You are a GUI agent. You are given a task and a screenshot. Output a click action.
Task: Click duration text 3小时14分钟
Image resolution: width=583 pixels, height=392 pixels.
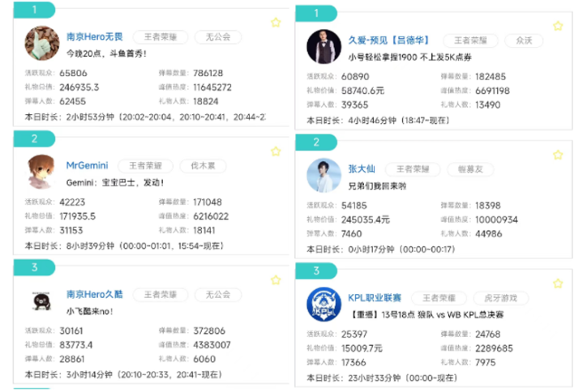[x=89, y=374]
